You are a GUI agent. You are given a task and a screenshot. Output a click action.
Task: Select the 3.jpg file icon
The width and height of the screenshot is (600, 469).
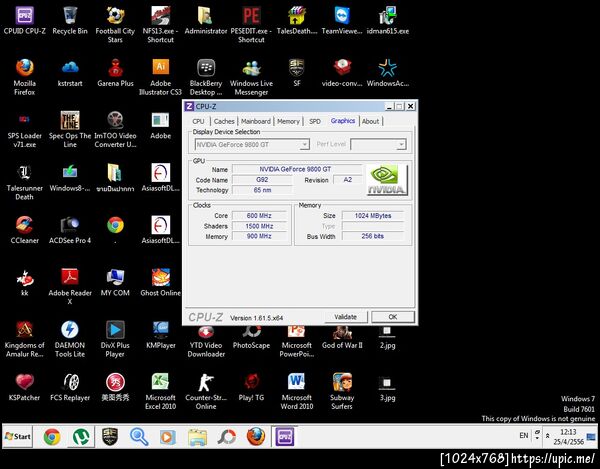[387, 387]
